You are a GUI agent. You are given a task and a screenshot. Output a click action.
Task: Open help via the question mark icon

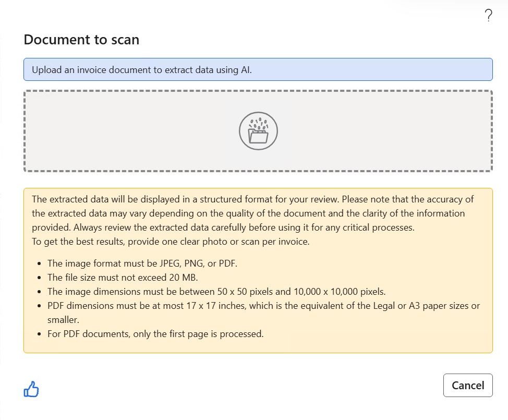tap(488, 15)
